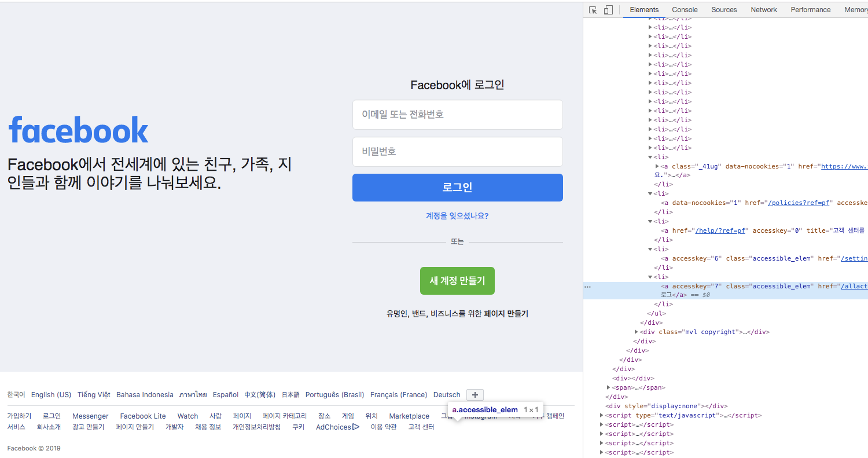Click the AdChoices arrow icon

[355, 427]
